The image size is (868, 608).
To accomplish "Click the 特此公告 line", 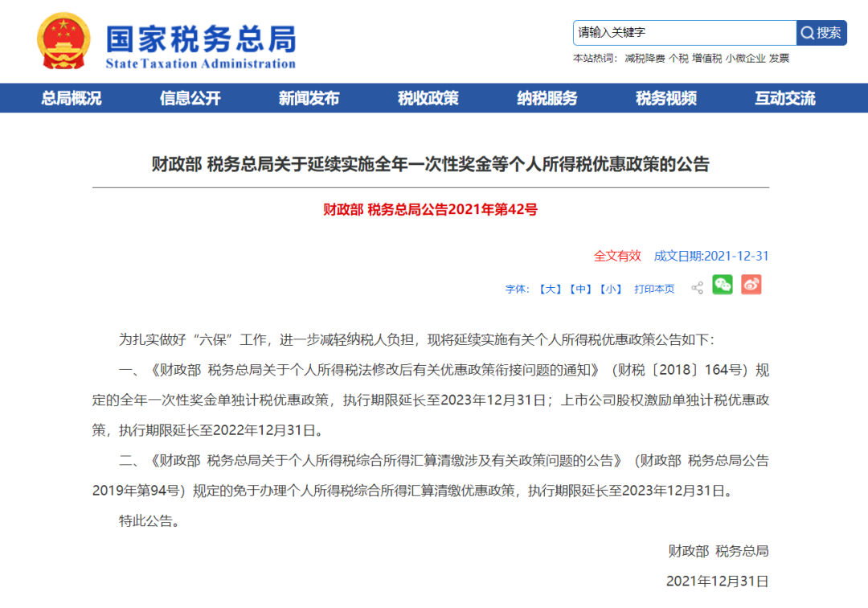I will pos(149,520).
